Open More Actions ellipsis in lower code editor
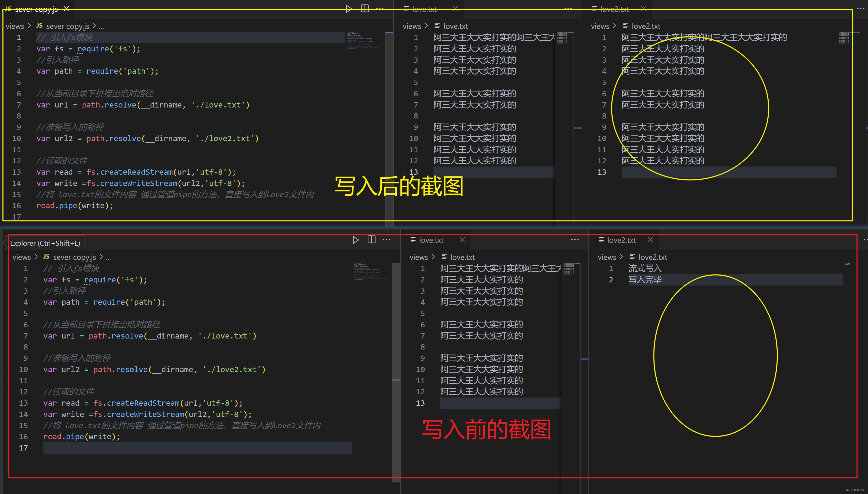 [x=387, y=240]
